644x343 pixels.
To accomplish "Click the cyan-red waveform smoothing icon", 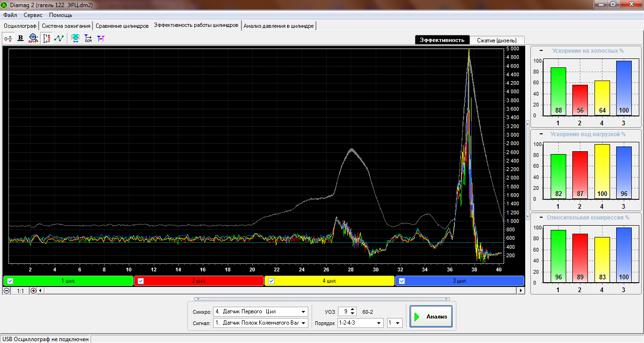I will point(75,38).
